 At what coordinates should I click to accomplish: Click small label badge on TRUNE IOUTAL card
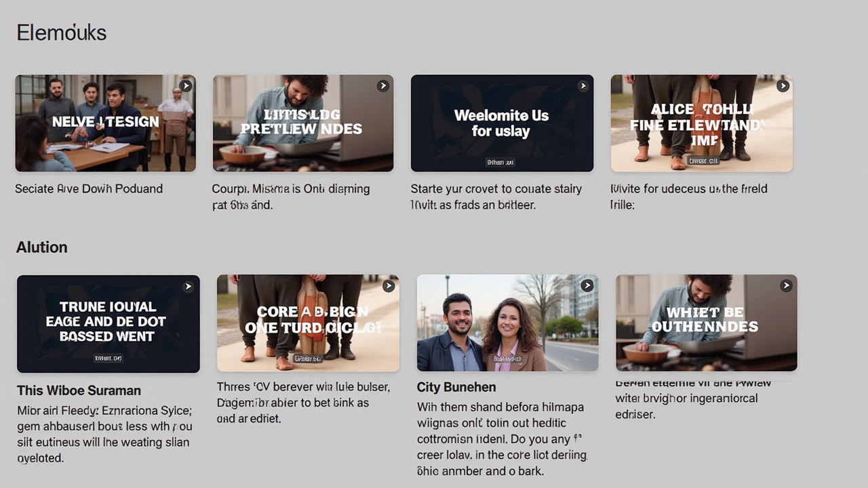[108, 357]
